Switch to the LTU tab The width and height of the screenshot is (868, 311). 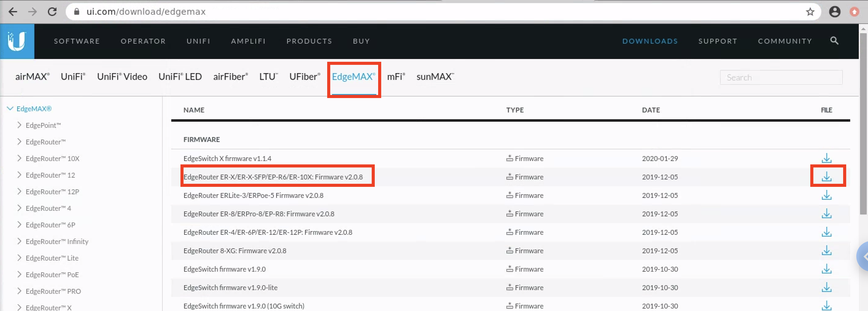coord(269,77)
